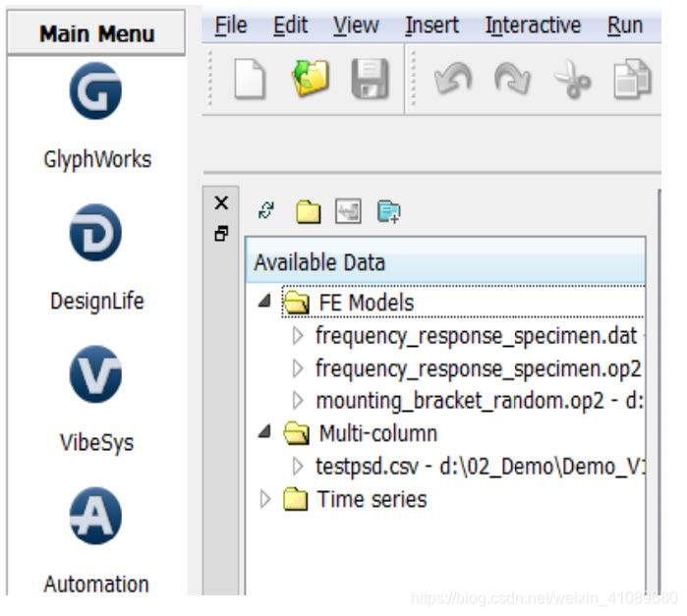Click the open folder toolbar icon
The image size is (687, 616).
pos(311,78)
